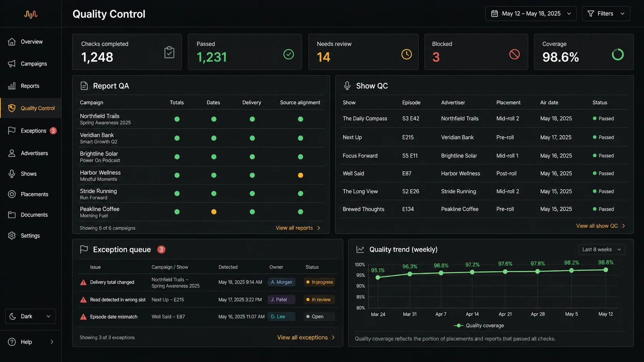644x362 pixels.
Task: Select The Daily Compass show row
Action: point(485,119)
